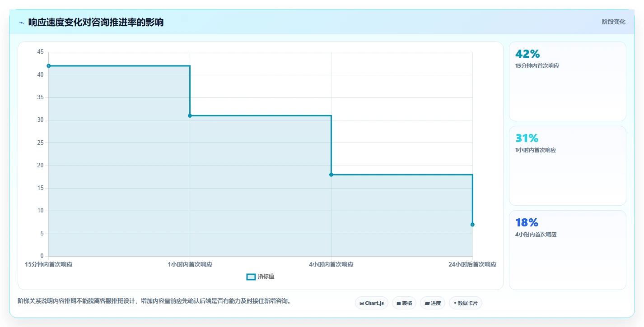Click the x-axis label 15分钟内首次响应
The width and height of the screenshot is (644, 327).
[49, 265]
